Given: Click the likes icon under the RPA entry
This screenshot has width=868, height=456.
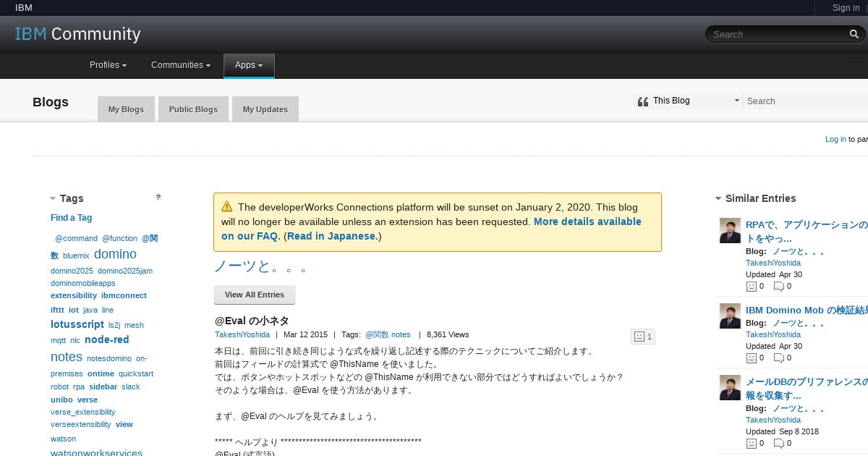Looking at the screenshot, I should [752, 286].
